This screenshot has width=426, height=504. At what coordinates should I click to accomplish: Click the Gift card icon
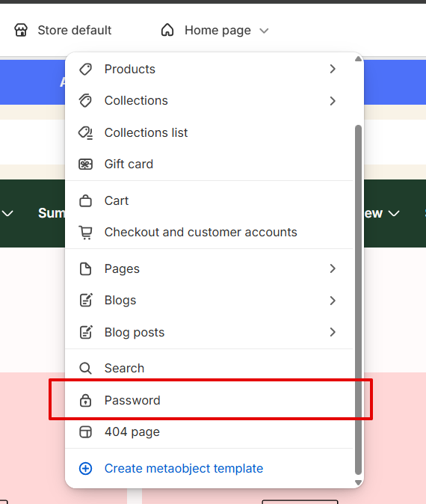tap(85, 165)
